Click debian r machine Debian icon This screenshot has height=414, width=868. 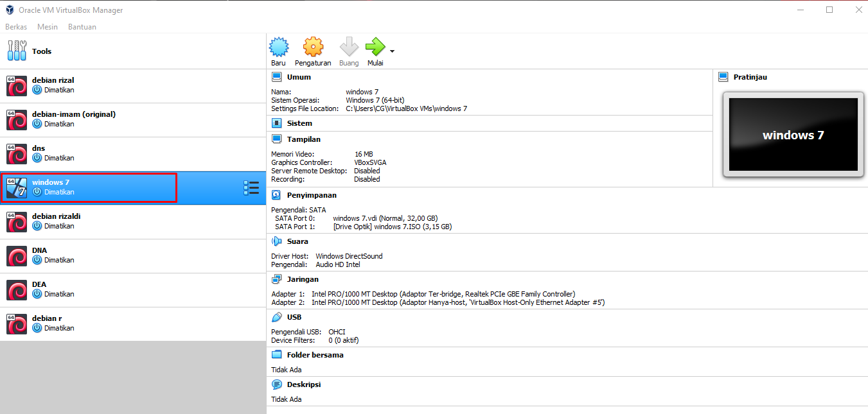click(17, 324)
